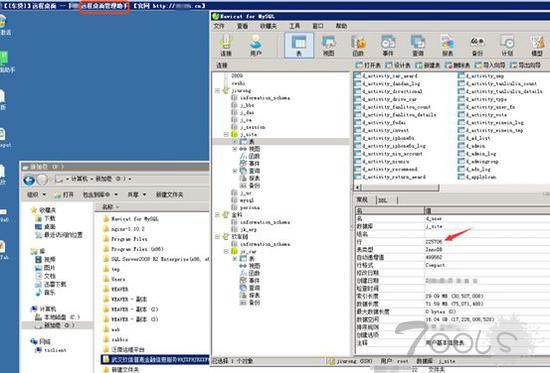This screenshot has width=550, height=373.
Task: Click the 备份 (Backup) toolbar icon
Action: click(477, 45)
